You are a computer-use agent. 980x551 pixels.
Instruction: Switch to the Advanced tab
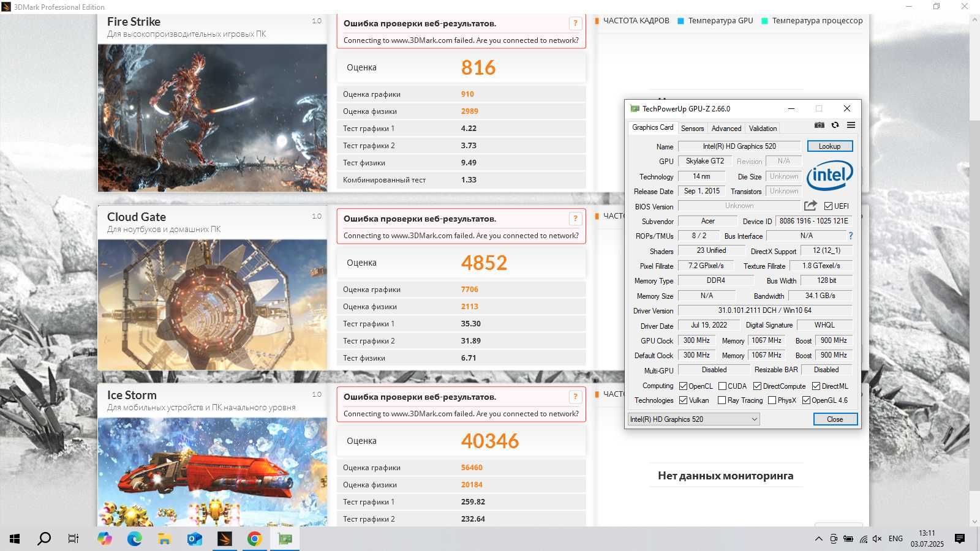point(726,129)
